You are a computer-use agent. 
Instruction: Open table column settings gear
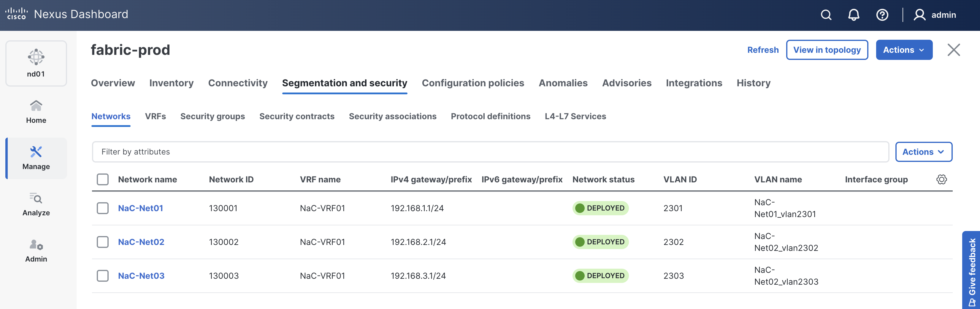(x=941, y=179)
